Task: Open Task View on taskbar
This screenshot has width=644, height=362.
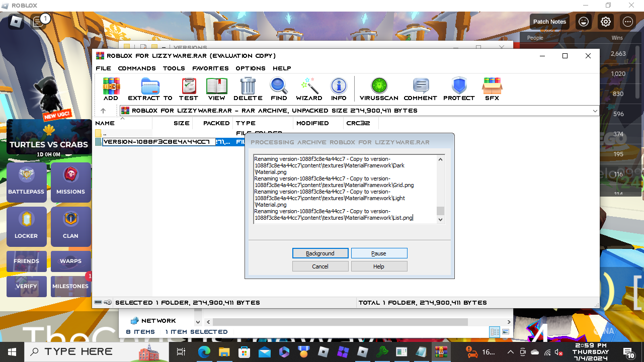Action: (x=182, y=351)
